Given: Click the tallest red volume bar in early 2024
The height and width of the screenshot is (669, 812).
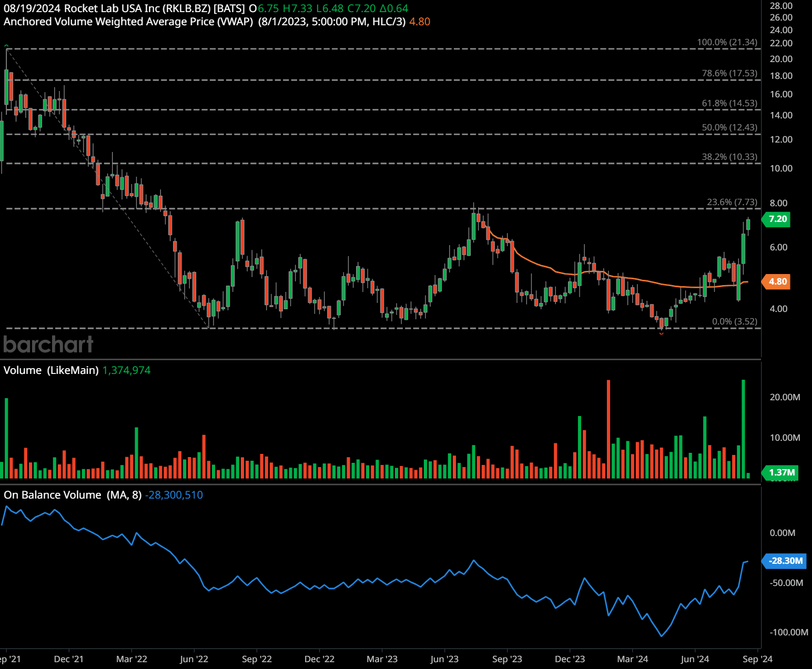Looking at the screenshot, I should (x=608, y=429).
